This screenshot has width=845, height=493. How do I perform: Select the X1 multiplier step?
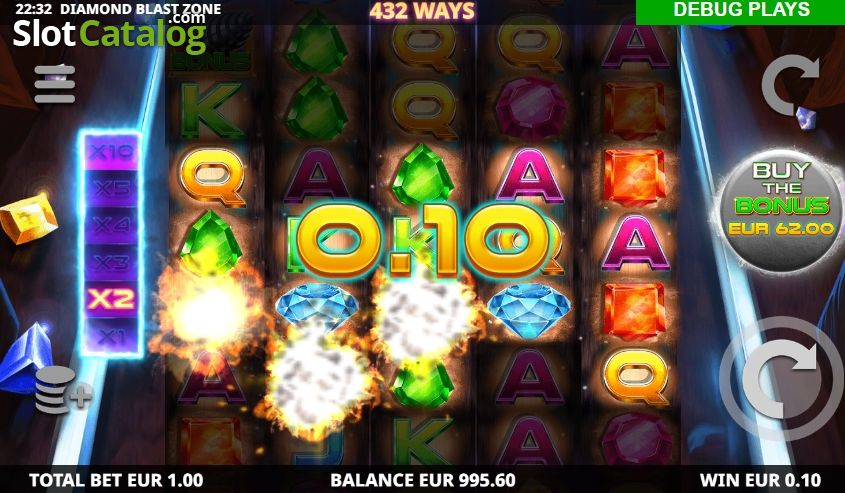coord(111,336)
